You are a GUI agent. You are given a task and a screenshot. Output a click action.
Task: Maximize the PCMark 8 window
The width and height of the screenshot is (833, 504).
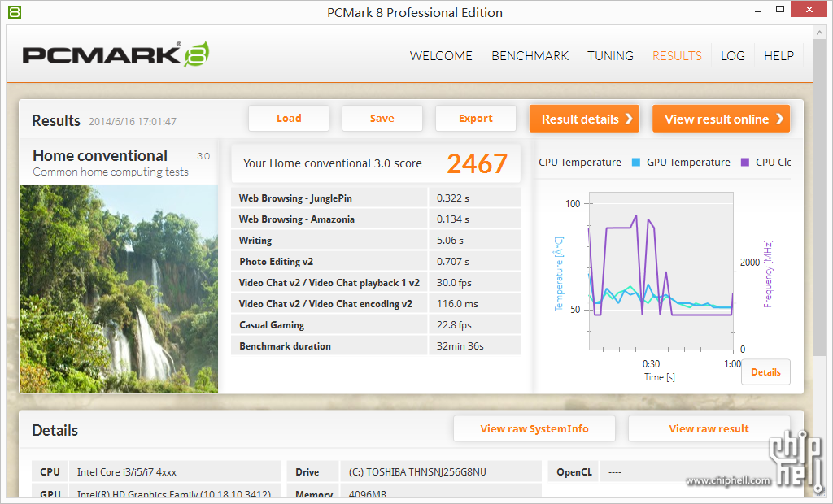click(x=780, y=10)
